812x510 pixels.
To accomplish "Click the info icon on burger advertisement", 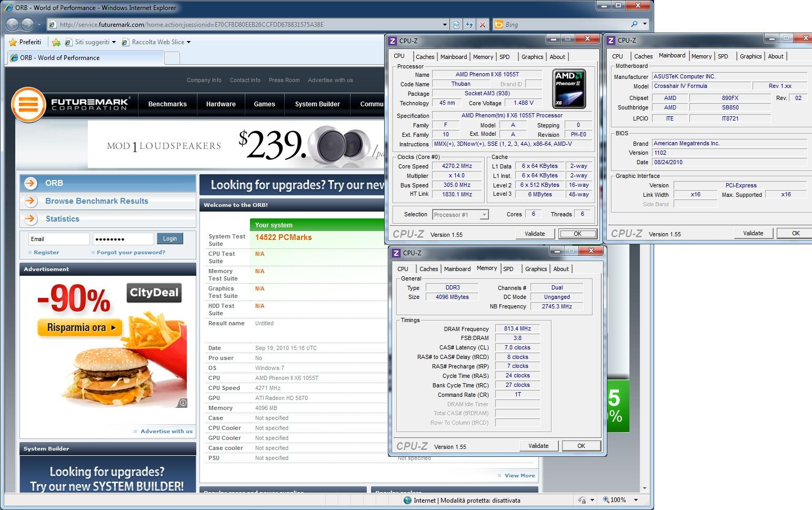I will coord(183,403).
